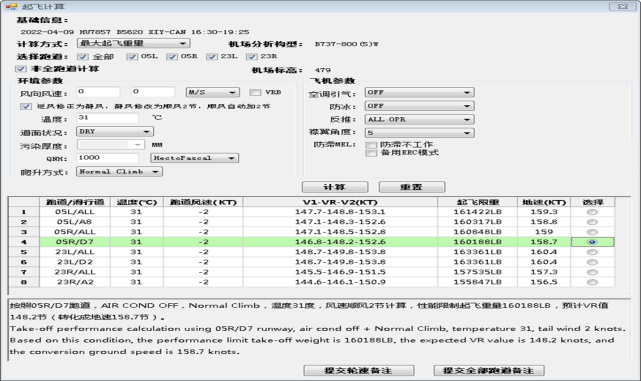
Task: Open the 污染厚度 dropdown
Action: tap(110, 145)
